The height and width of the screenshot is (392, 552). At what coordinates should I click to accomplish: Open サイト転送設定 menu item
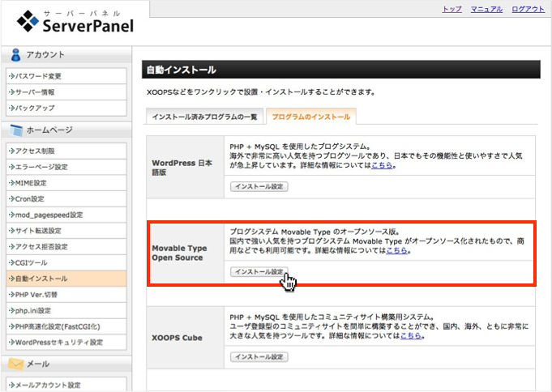tap(66, 231)
